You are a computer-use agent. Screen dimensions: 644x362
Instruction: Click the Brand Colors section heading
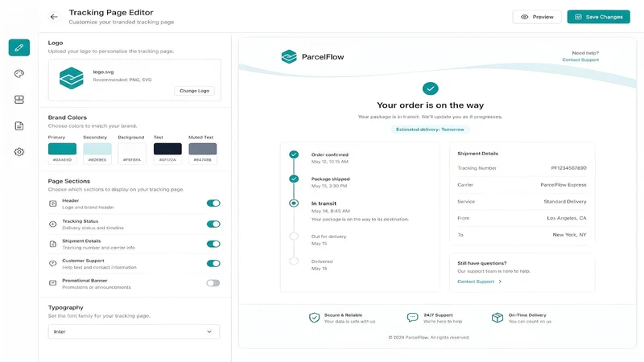pos(68,117)
